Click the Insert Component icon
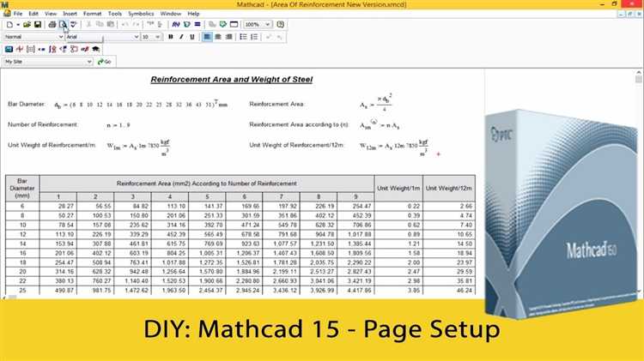 (x=223, y=25)
